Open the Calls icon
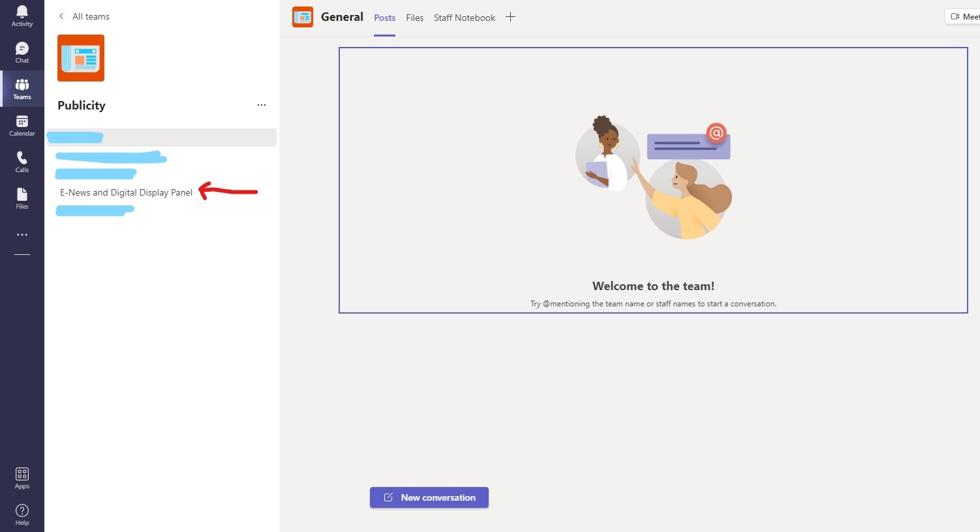 (x=22, y=162)
